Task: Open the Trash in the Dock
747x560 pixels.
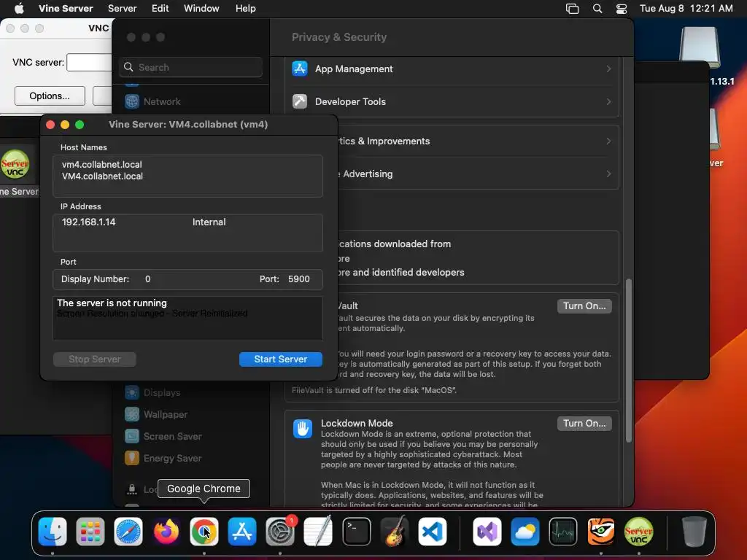Action: 694,532
